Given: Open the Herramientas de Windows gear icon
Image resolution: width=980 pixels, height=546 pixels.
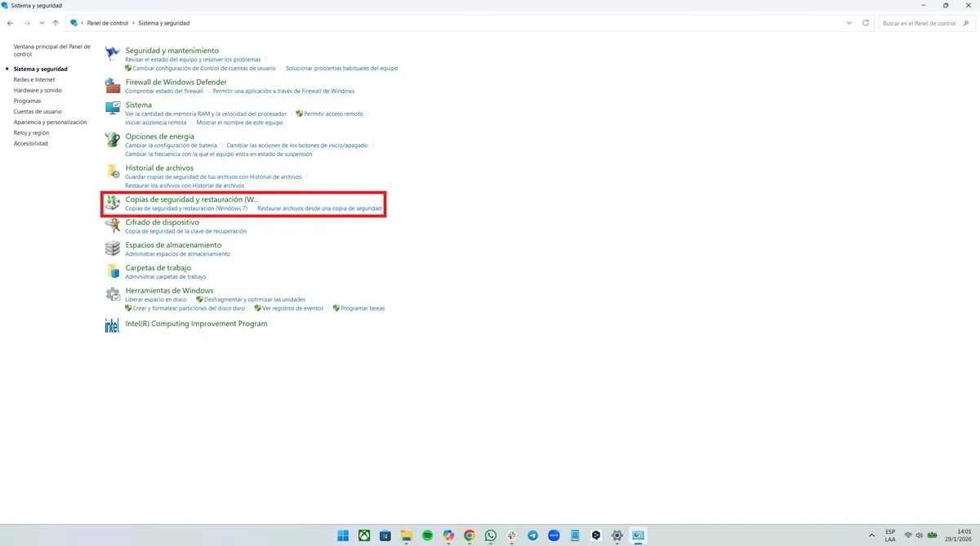Looking at the screenshot, I should pyautogui.click(x=113, y=294).
